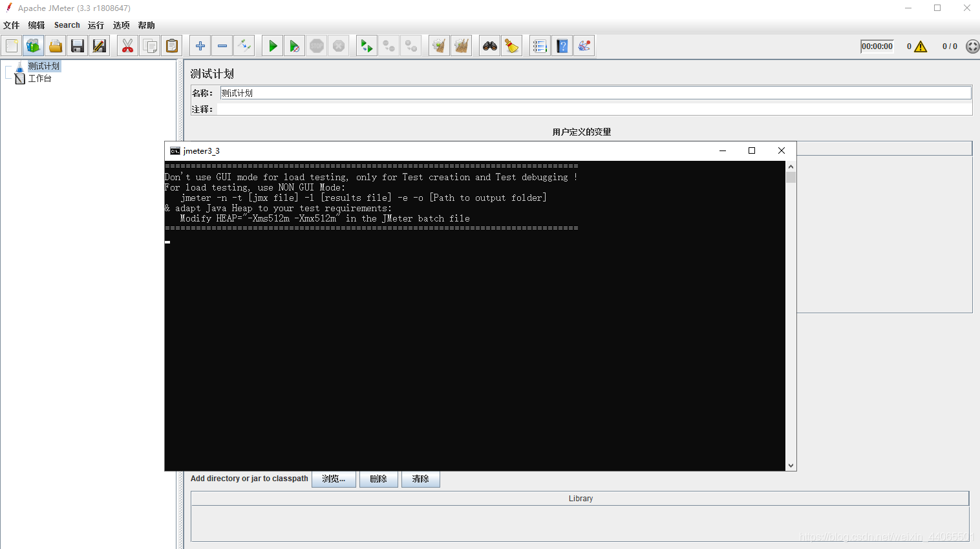Open the 帮助 menu

click(x=146, y=25)
